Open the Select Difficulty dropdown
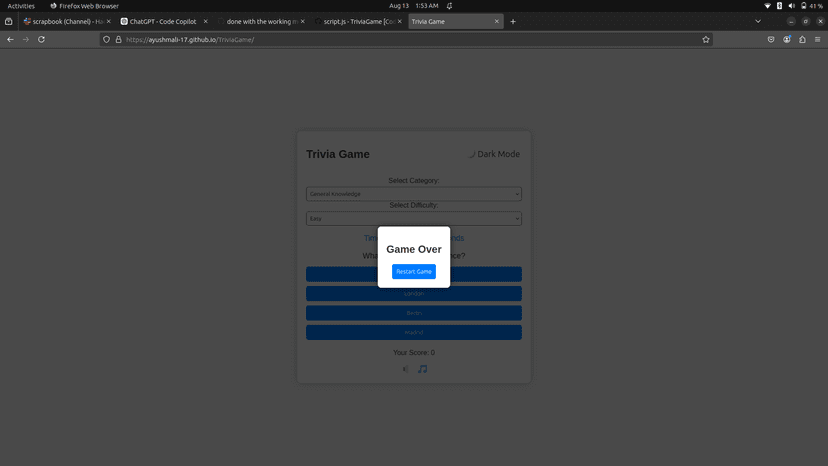 pyautogui.click(x=413, y=219)
